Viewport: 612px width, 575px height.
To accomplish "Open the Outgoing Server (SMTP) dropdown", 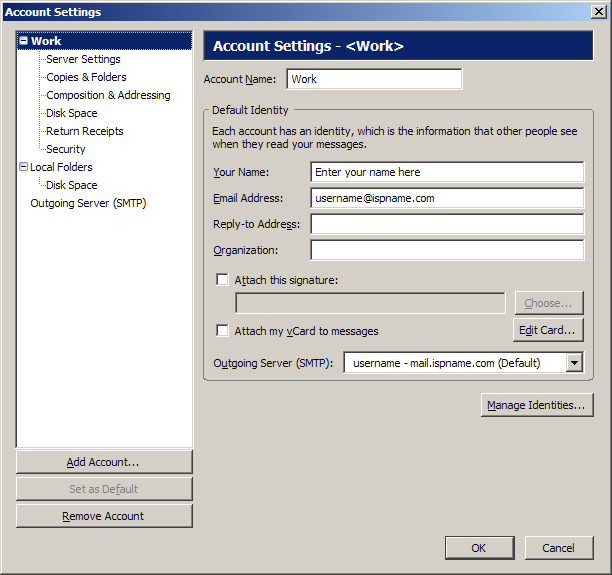I will 574,363.
